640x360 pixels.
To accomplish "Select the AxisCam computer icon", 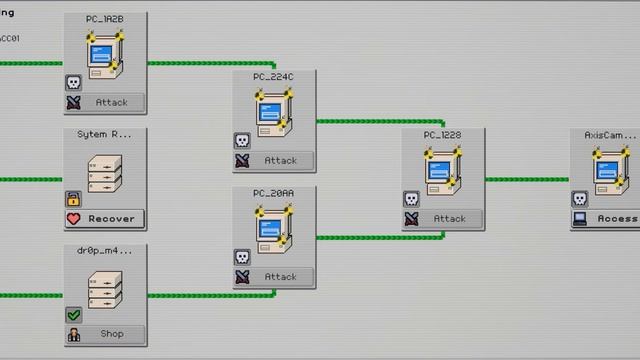I will [611, 171].
